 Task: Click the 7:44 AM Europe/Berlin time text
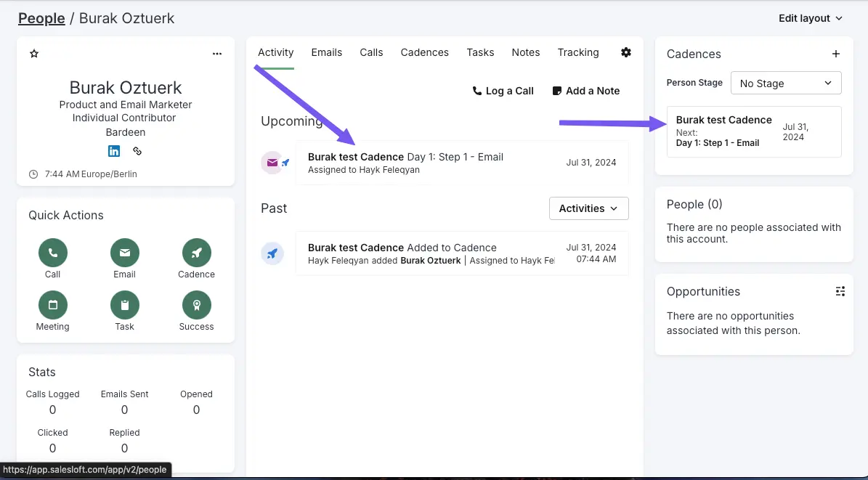click(x=91, y=174)
